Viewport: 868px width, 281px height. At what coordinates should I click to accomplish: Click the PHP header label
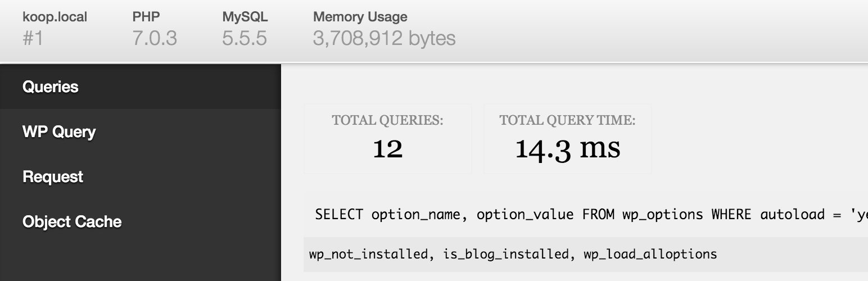click(146, 17)
